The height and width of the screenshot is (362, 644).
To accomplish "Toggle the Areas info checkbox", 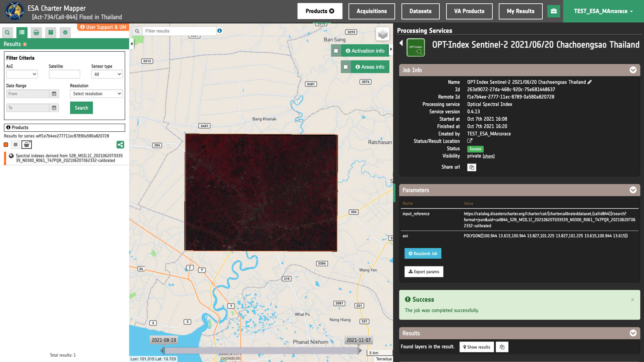I will tap(346, 67).
